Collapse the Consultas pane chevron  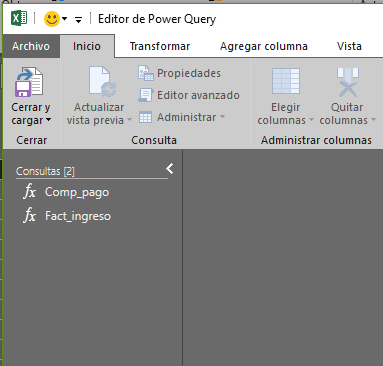pos(170,169)
